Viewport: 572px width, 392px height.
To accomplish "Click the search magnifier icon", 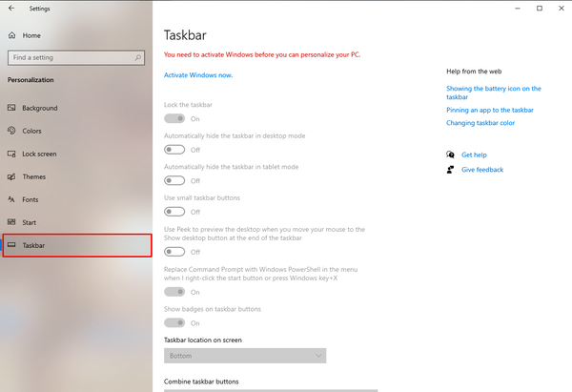I will [x=138, y=57].
